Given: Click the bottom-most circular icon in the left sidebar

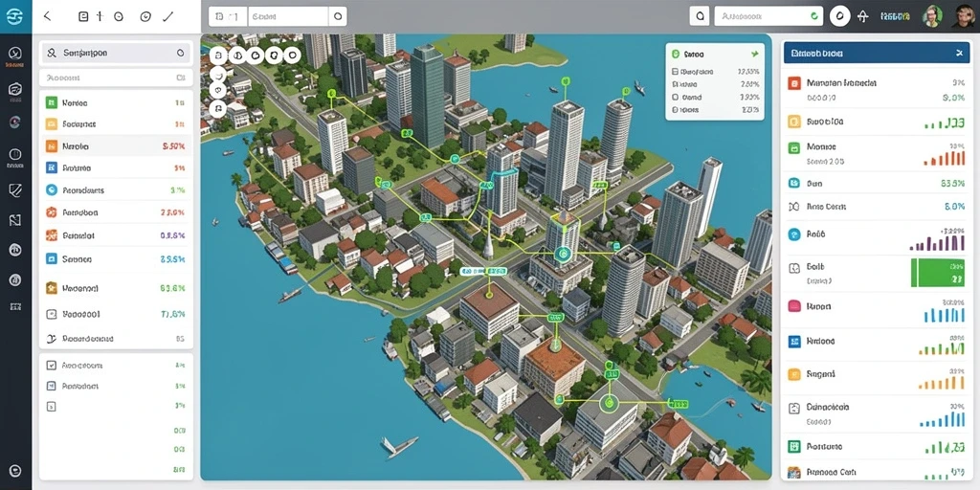Looking at the screenshot, I should tap(15, 471).
